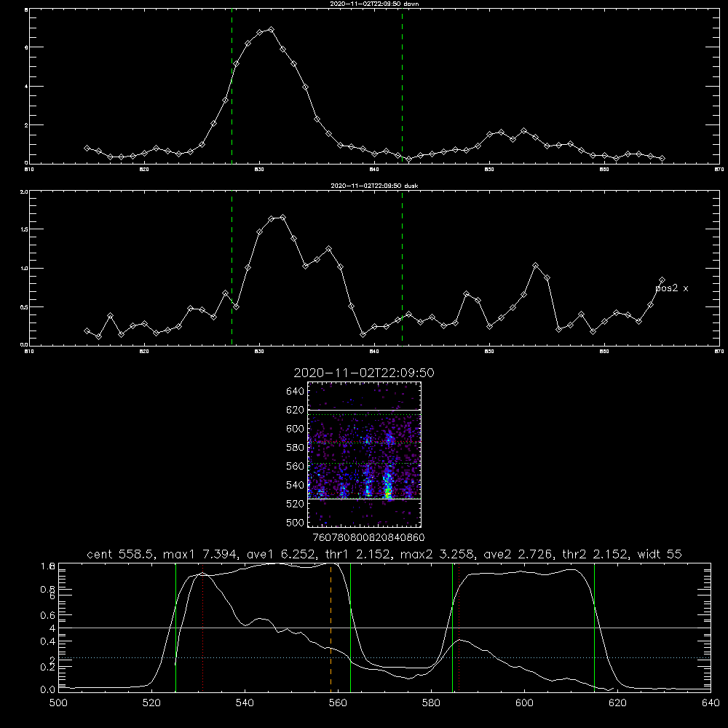
Task: Click 'max2 3.258' in the statistics line
Action: (438, 554)
